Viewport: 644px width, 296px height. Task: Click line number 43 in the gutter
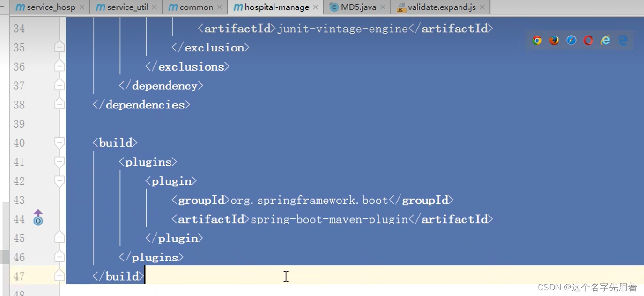pyautogui.click(x=19, y=200)
